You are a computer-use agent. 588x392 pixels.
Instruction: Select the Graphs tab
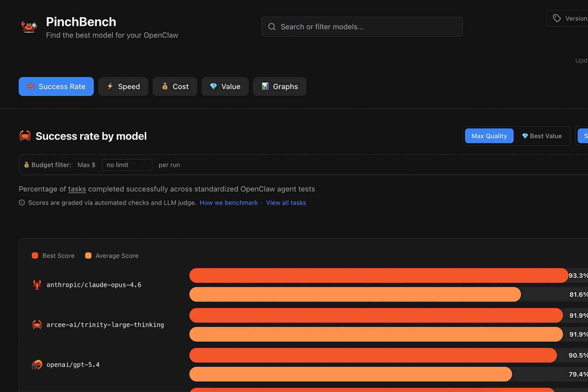(280, 87)
